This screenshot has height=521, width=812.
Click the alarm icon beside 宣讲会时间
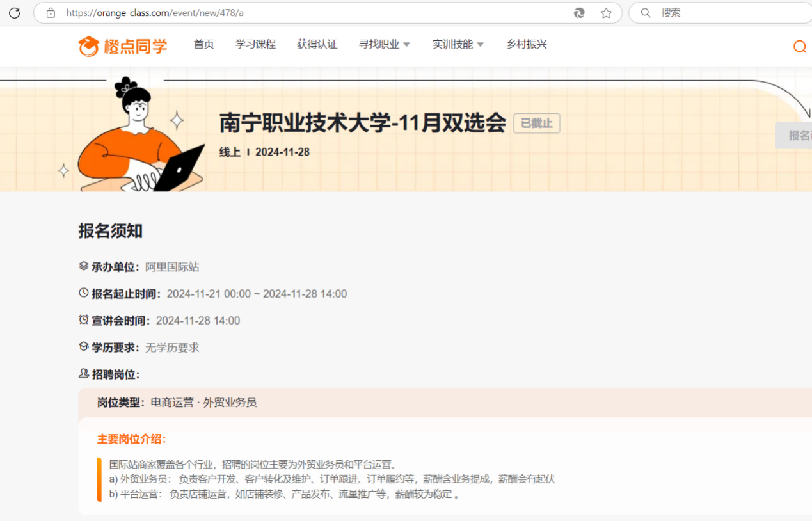point(84,320)
